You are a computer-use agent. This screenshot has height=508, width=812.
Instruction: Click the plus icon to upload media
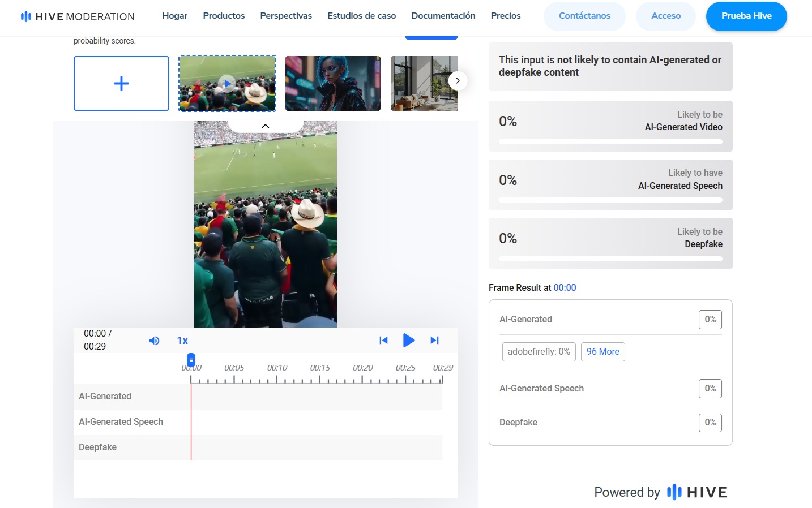click(x=121, y=84)
